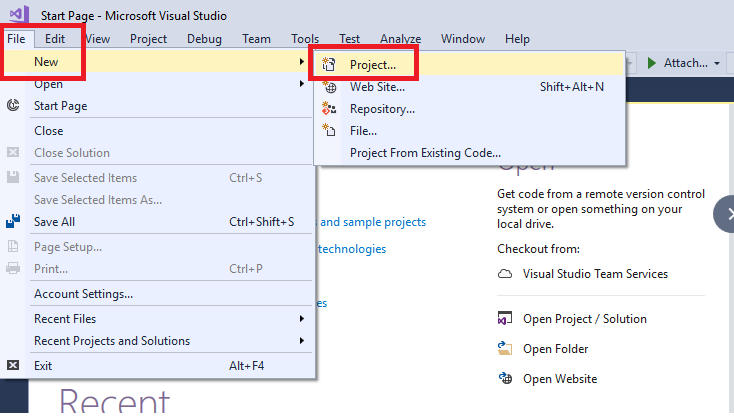Screen dimensions: 734x417
Task: Expand the Open submenu arrow
Action: [301, 84]
